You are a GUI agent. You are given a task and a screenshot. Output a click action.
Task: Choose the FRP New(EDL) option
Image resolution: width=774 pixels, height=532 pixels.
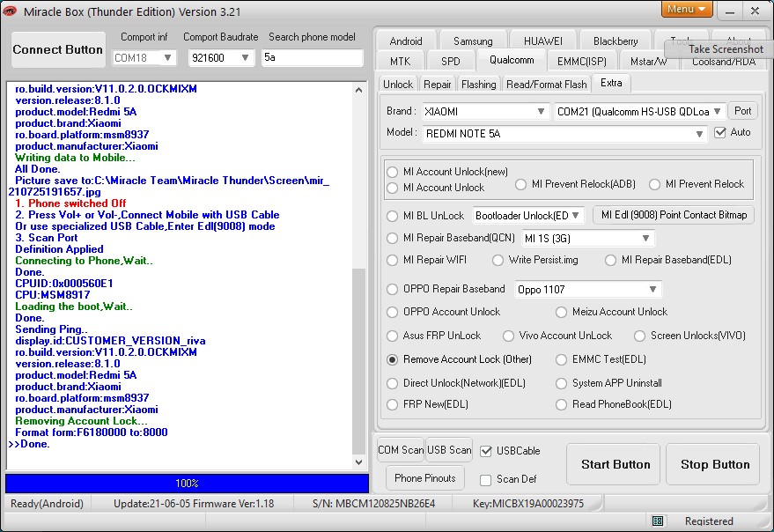[x=393, y=404]
